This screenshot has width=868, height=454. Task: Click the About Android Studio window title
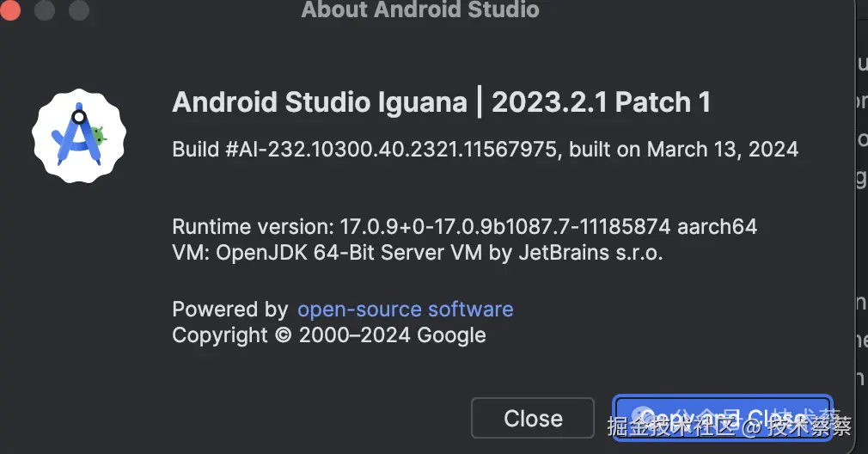click(x=420, y=10)
